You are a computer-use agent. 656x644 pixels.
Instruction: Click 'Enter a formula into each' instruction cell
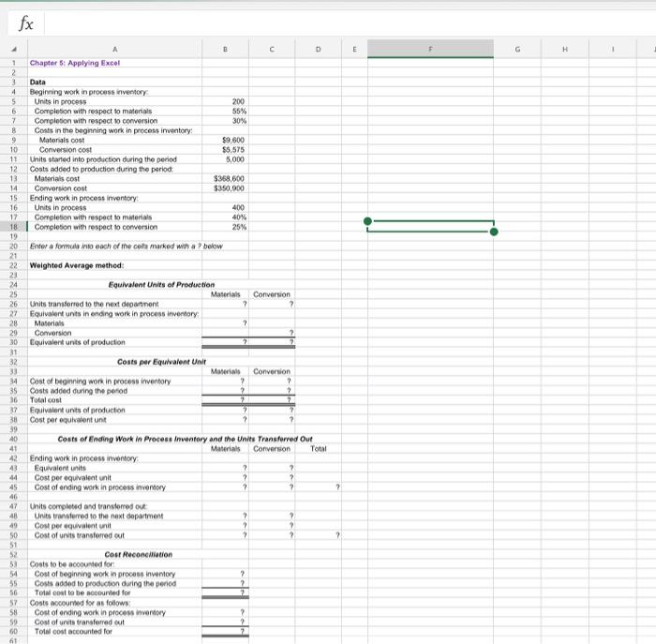(126, 246)
